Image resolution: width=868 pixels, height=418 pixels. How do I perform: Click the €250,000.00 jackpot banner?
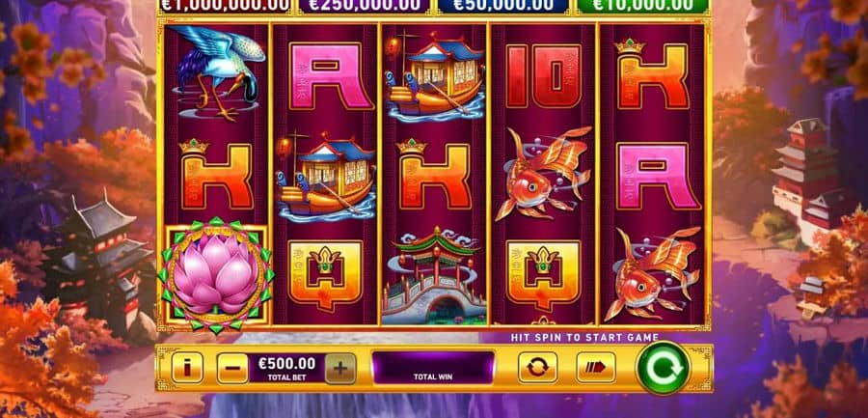point(365,5)
